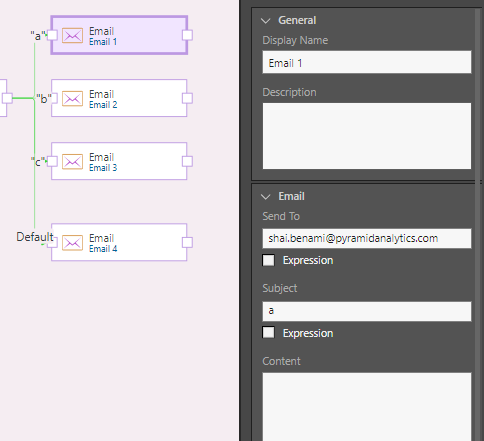Click the output port of Email 4 node
The width and height of the screenshot is (484, 441).
[x=187, y=242]
